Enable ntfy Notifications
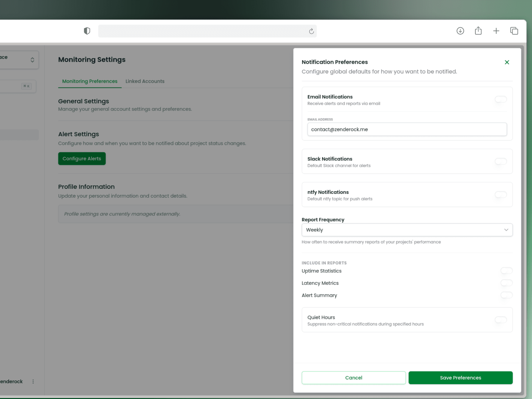Image resolution: width=532 pixels, height=399 pixels. tap(500, 195)
